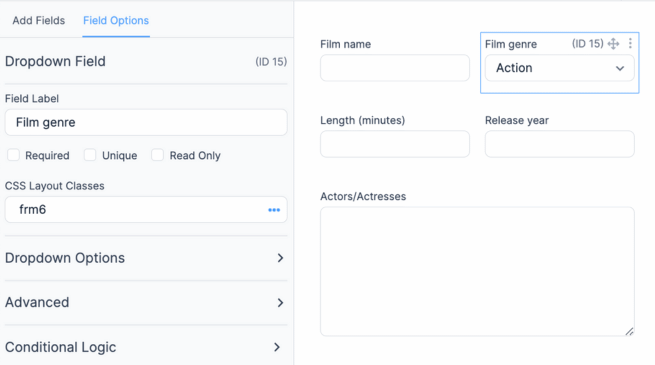The image size is (655, 365).
Task: Switch to the Add Fields tab
Action: pyautogui.click(x=38, y=20)
